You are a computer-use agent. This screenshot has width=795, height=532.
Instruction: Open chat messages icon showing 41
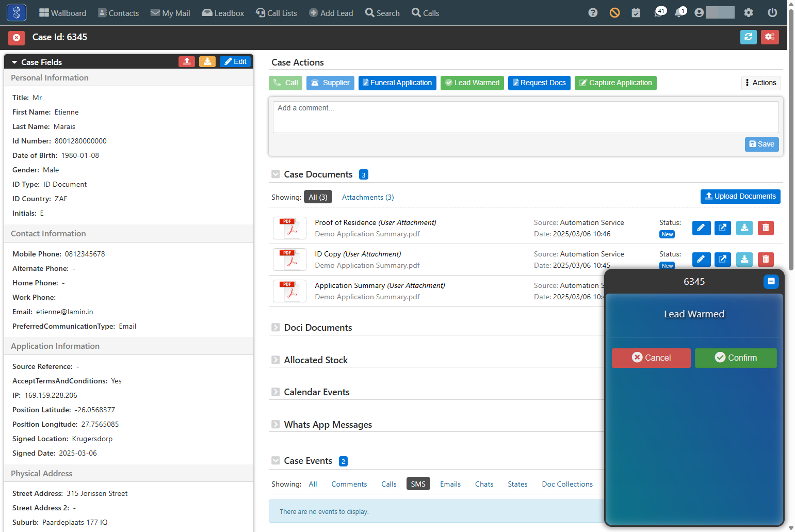660,12
